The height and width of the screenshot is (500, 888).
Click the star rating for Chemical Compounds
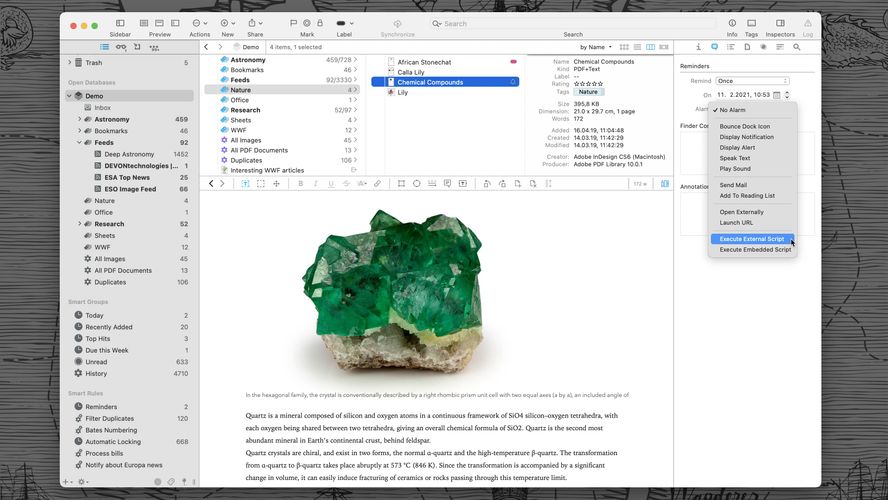[587, 83]
